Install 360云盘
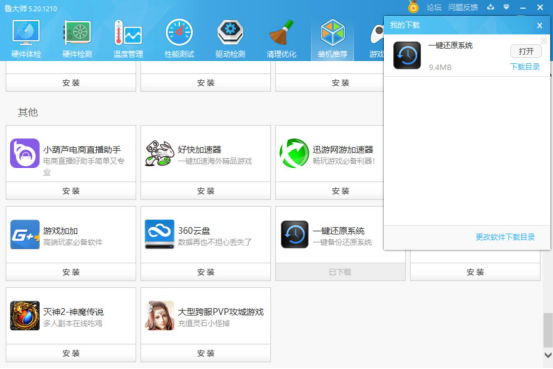This screenshot has width=553, height=369. pos(206,272)
